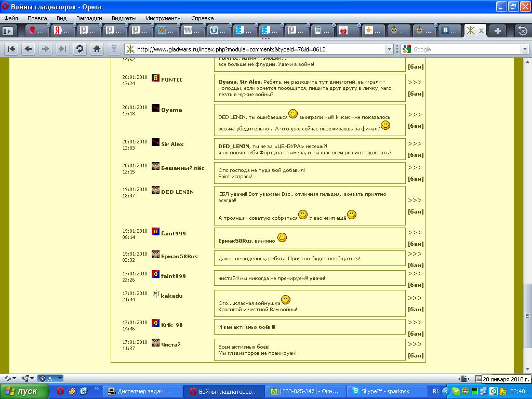Open the Yandex tab
This screenshot has width=532, height=399.
pyautogui.click(x=62, y=31)
